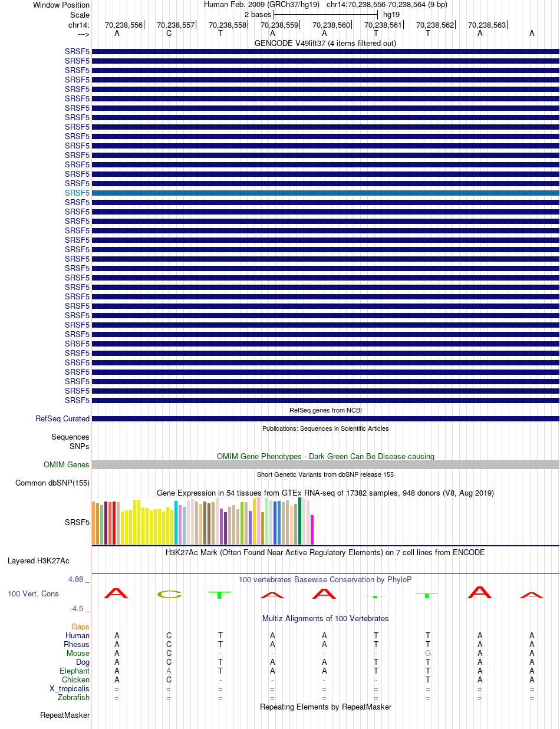Click the dark green bar in GTEx chart
The width and height of the screenshot is (560, 729).
[x=300, y=521]
